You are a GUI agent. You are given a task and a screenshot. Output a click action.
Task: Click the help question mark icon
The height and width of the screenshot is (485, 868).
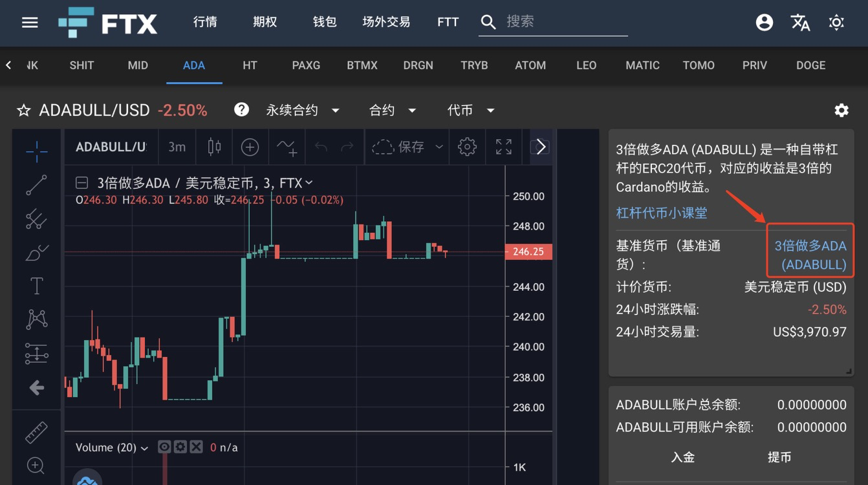tap(241, 109)
